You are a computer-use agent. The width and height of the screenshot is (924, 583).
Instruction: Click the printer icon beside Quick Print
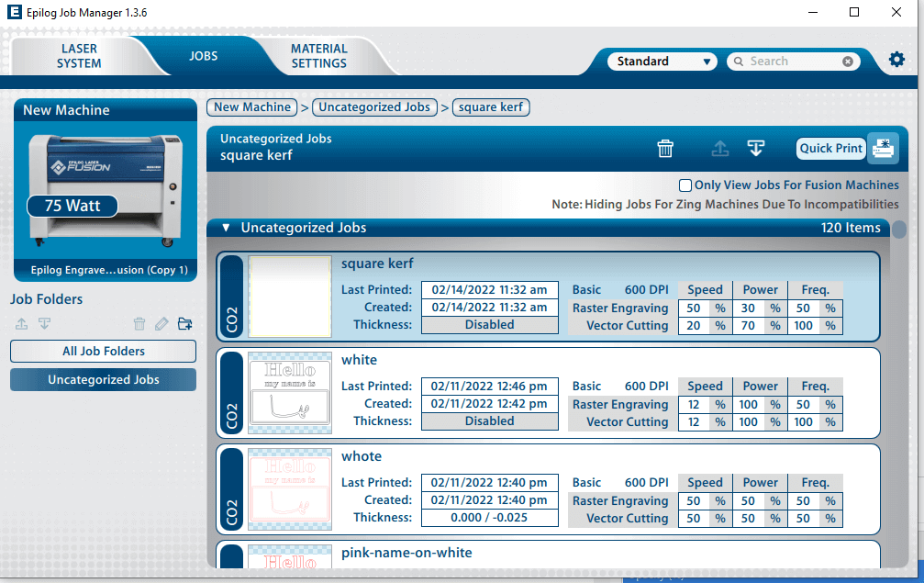(883, 148)
